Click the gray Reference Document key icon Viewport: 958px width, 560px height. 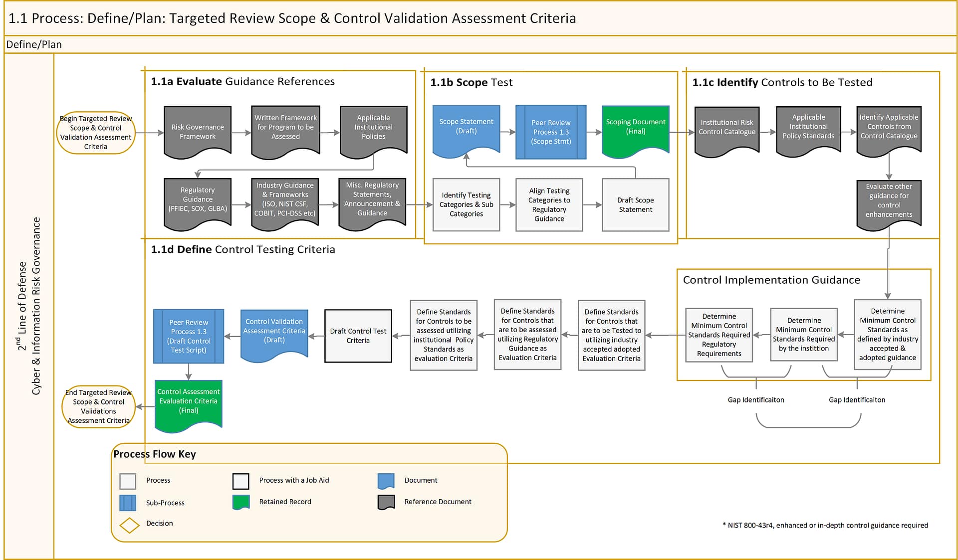(x=386, y=502)
